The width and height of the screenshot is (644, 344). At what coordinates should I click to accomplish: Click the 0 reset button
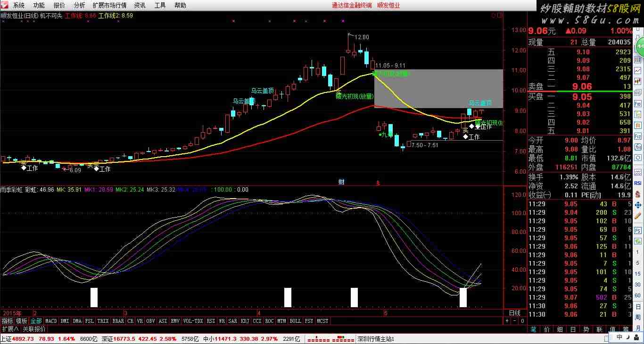pyautogui.click(x=522, y=321)
